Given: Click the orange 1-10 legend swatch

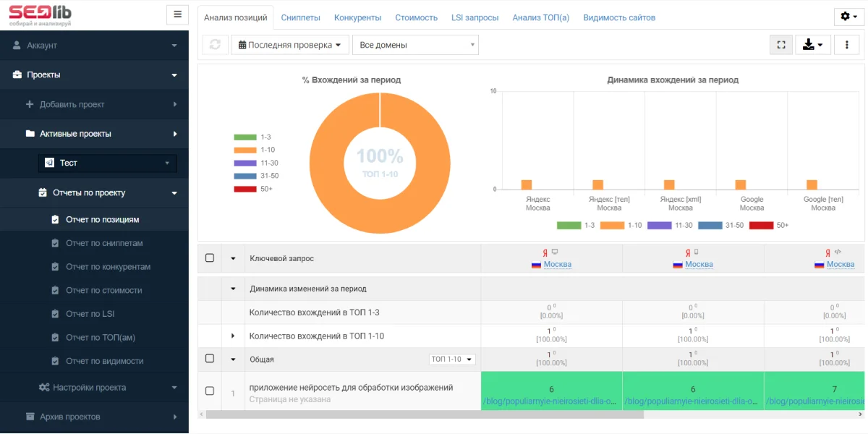Looking at the screenshot, I should [x=245, y=150].
